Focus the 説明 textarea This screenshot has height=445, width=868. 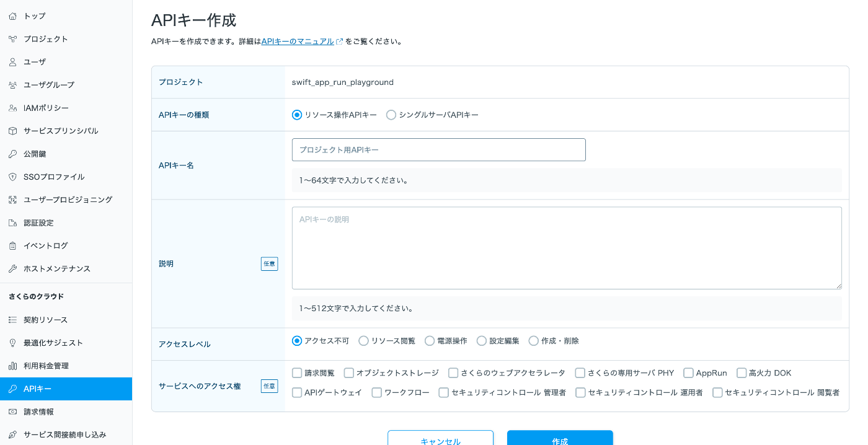[x=567, y=248]
